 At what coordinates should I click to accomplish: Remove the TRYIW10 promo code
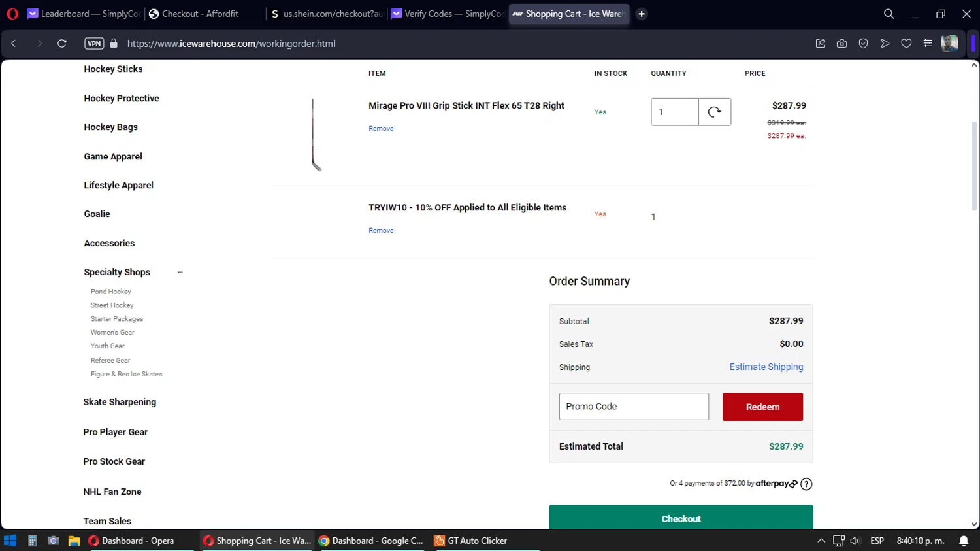coord(381,231)
